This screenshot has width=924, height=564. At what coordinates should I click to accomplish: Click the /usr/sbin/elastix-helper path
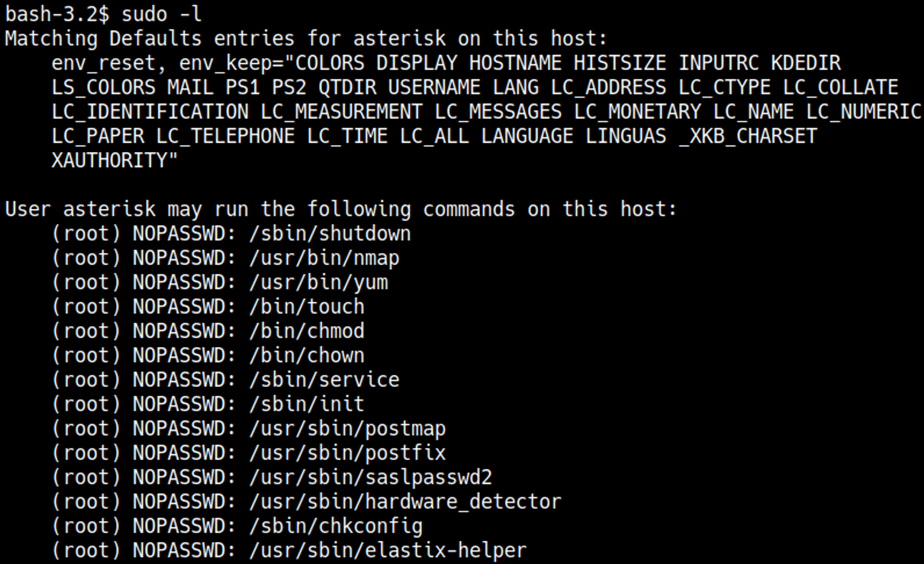pyautogui.click(x=388, y=551)
